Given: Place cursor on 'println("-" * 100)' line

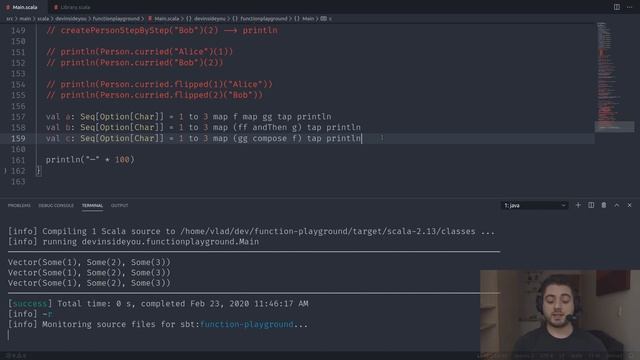Looking at the screenshot, I should point(90,160).
